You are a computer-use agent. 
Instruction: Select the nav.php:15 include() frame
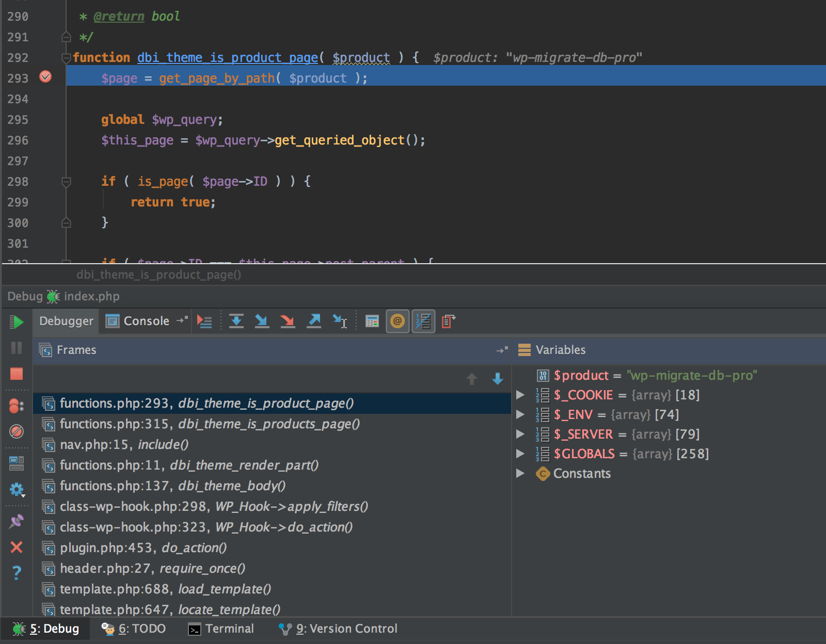pos(124,444)
